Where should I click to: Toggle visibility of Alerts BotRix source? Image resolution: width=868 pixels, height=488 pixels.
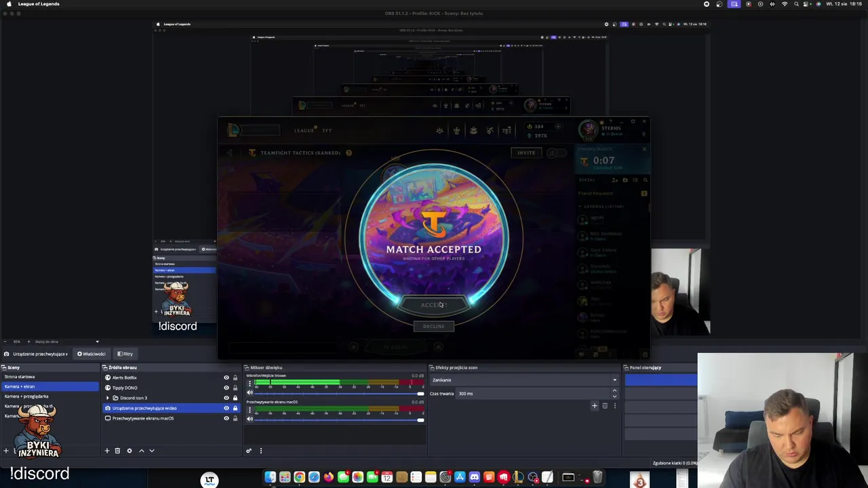[226, 378]
